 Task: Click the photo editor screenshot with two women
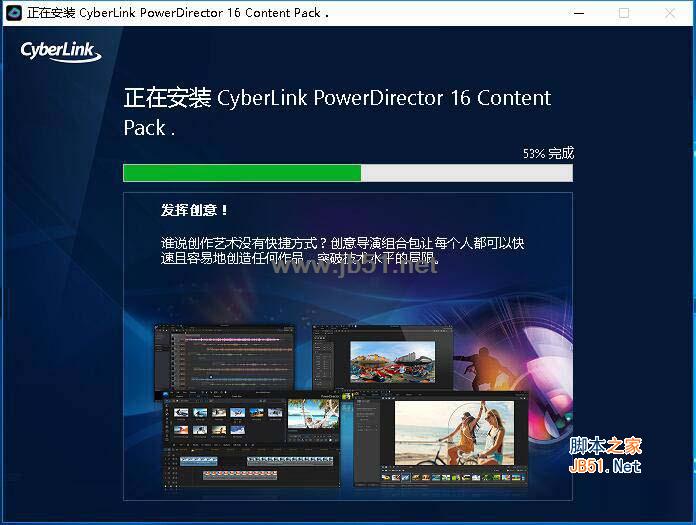point(441,438)
